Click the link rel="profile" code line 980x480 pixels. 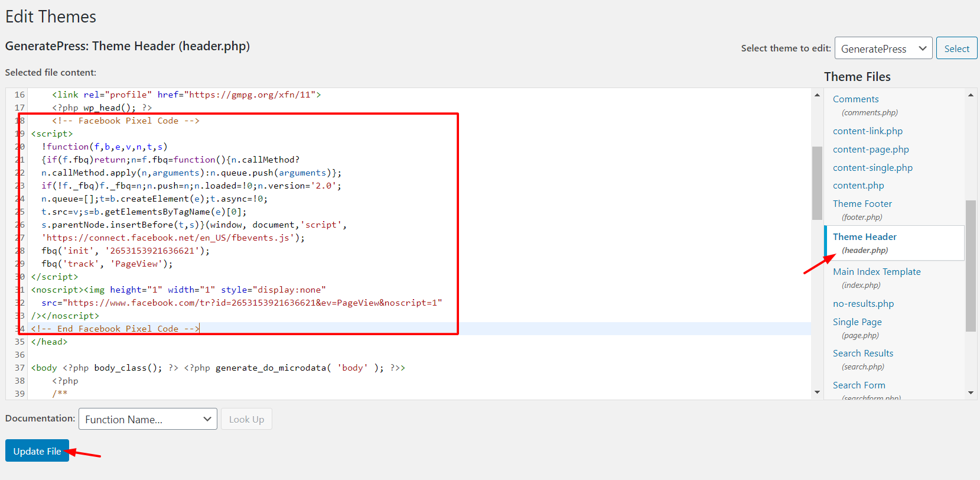coord(186,95)
